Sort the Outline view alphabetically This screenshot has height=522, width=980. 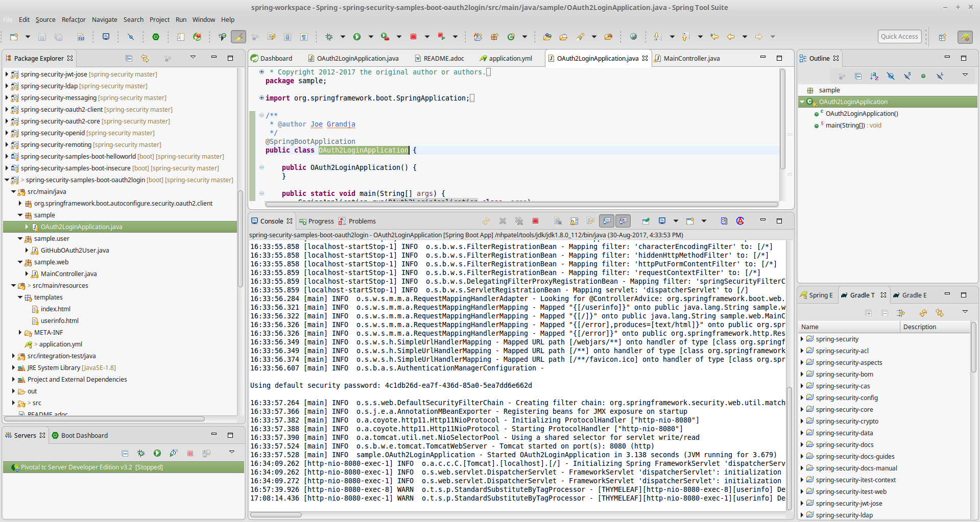tap(874, 76)
